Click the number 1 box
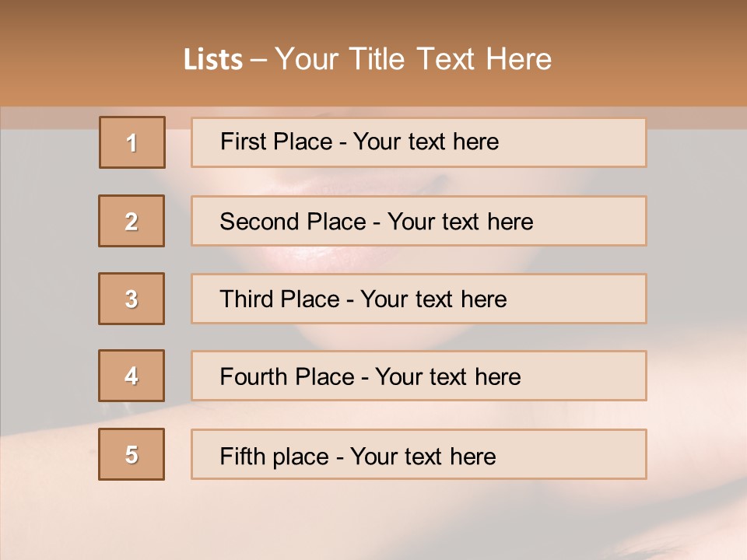The width and height of the screenshot is (747, 560). 132,142
